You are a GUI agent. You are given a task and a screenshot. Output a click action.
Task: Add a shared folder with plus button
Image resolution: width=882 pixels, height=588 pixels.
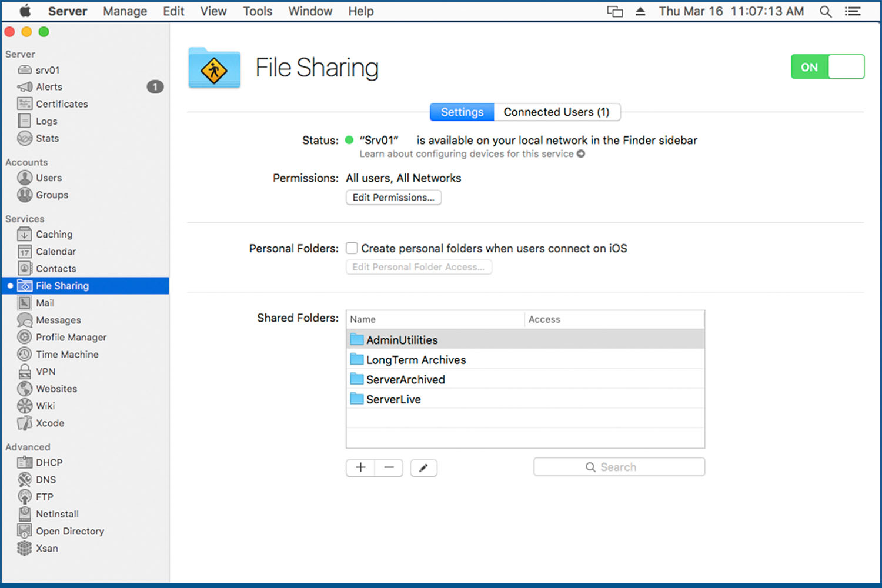tap(360, 467)
